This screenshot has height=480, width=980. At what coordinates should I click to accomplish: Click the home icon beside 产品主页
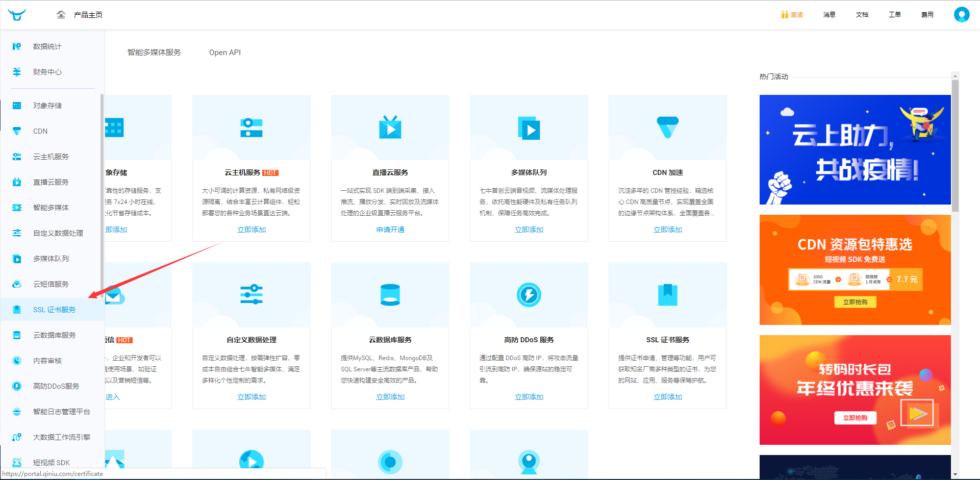pyautogui.click(x=61, y=15)
